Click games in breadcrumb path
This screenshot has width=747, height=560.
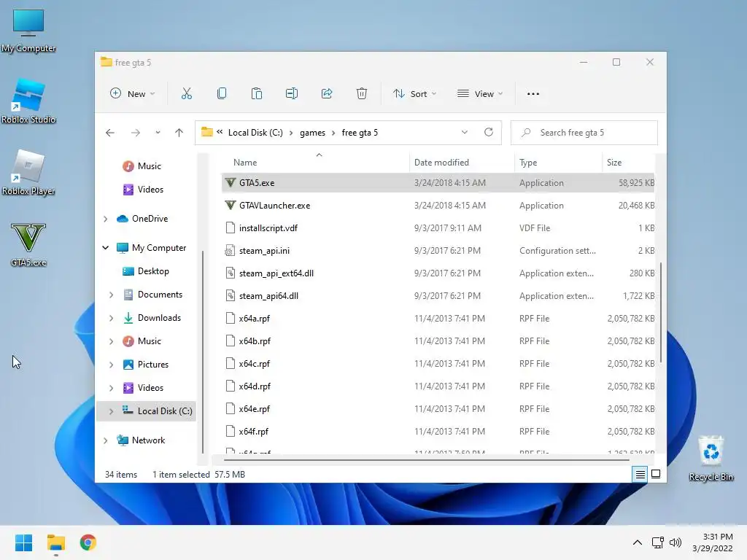click(312, 133)
